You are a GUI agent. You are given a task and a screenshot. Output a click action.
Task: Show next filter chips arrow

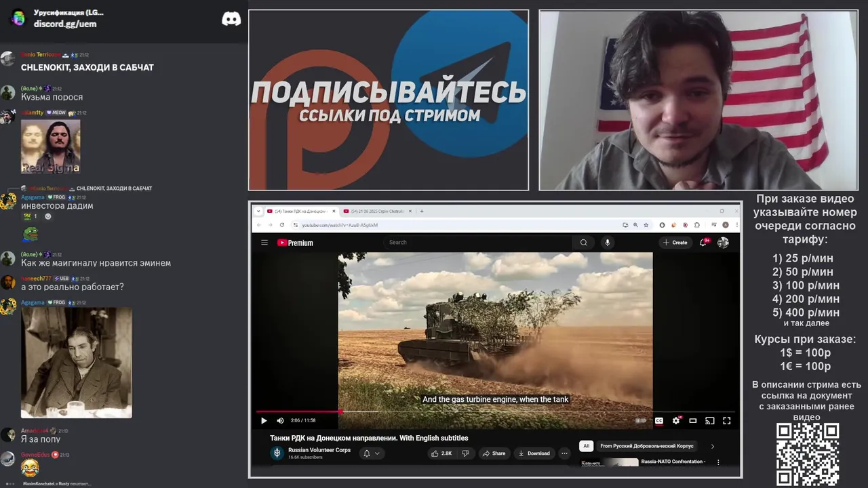[712, 446]
